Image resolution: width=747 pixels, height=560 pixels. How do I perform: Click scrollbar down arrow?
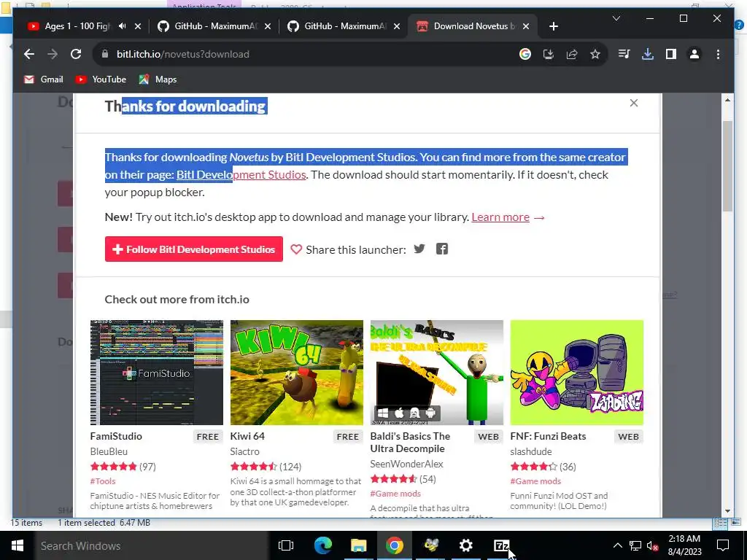click(x=727, y=511)
